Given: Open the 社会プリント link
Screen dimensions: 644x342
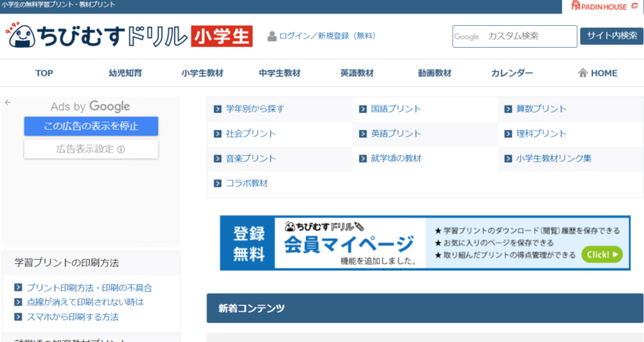Looking at the screenshot, I should point(251,134).
